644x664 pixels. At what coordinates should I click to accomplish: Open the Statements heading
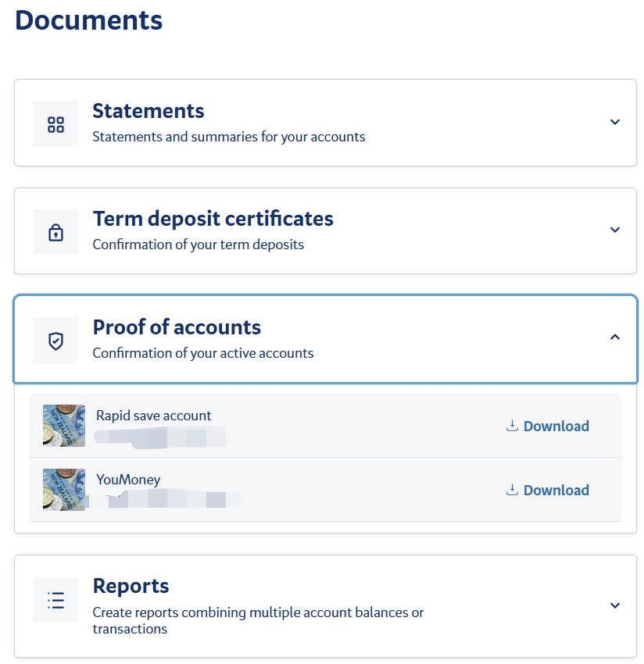tap(148, 111)
